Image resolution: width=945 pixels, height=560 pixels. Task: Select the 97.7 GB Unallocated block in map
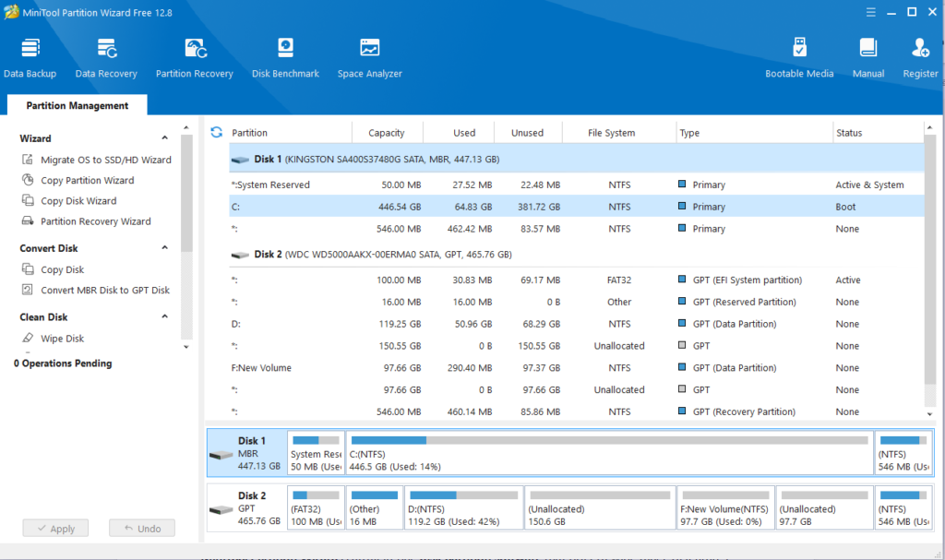pyautogui.click(x=824, y=507)
